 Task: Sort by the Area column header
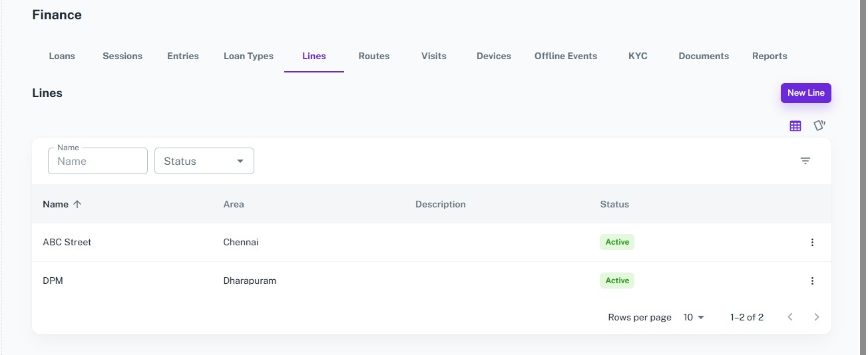pos(234,204)
